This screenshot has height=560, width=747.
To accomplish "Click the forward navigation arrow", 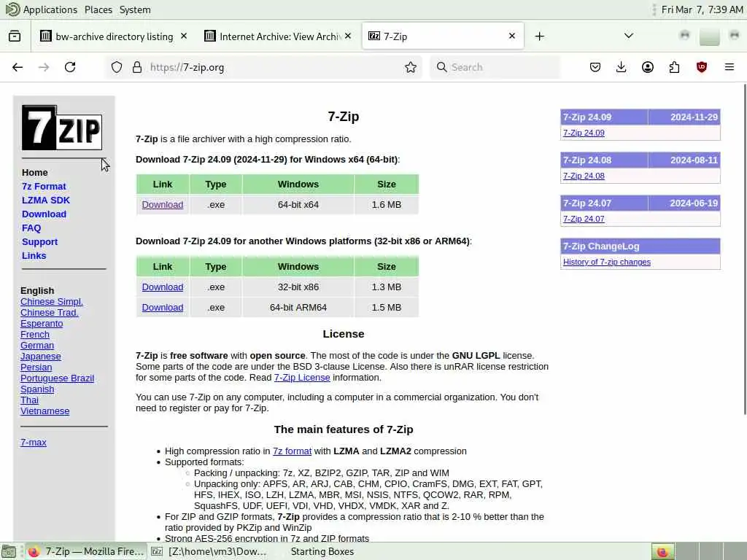I will [x=44, y=67].
